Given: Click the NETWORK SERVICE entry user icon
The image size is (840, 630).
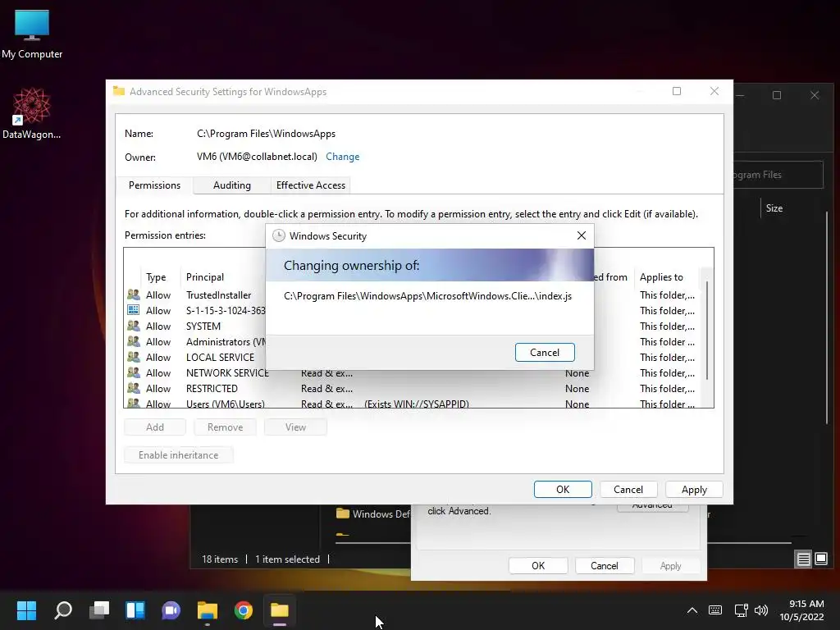Looking at the screenshot, I should (x=134, y=372).
